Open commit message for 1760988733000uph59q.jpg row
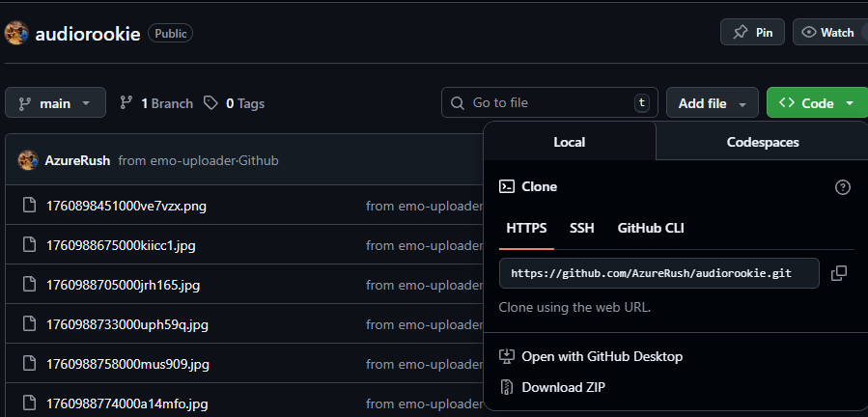The image size is (868, 417). (425, 324)
